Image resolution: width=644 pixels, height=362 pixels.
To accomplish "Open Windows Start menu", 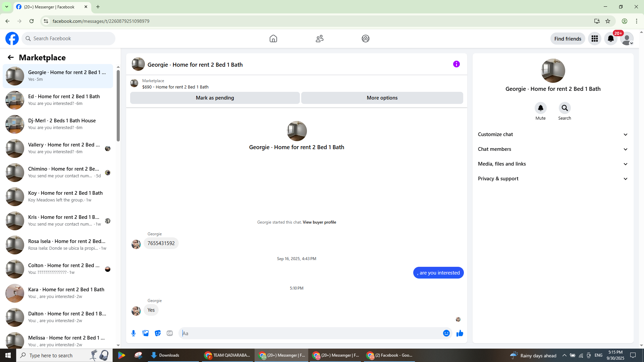I will pos(8,355).
